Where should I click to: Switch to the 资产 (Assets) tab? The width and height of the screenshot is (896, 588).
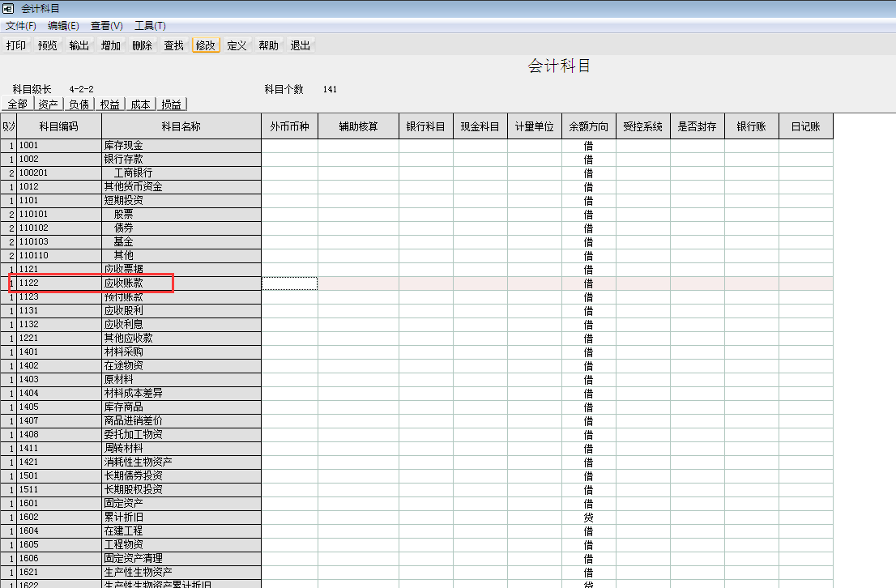pyautogui.click(x=49, y=104)
